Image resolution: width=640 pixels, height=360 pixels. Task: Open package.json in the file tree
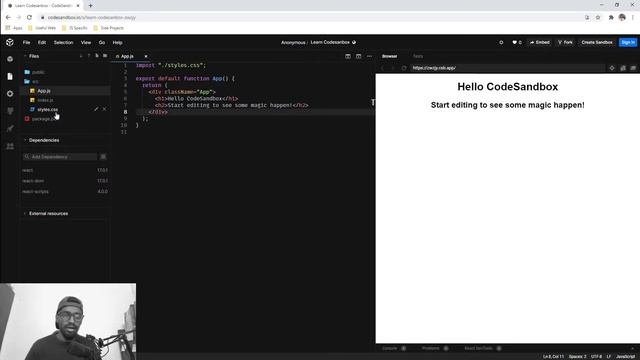click(44, 119)
